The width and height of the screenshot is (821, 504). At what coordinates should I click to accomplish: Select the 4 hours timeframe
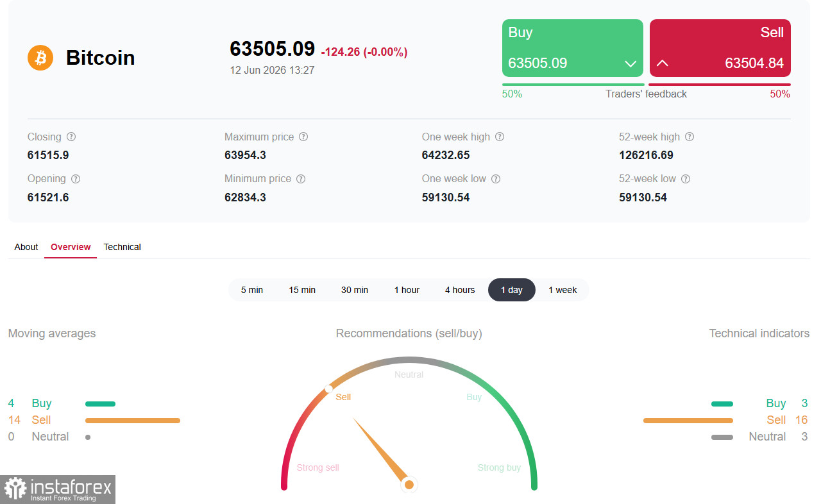coord(460,290)
